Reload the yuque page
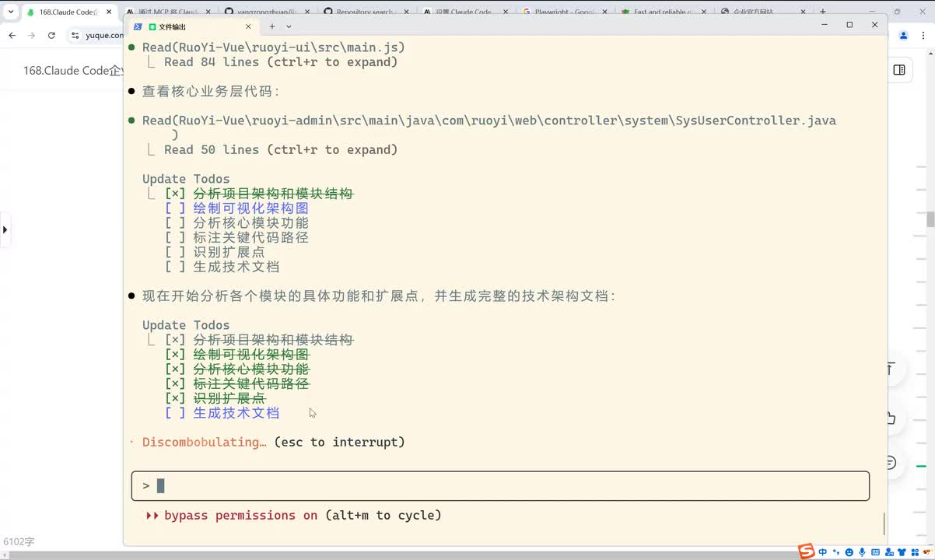This screenshot has height=560, width=935. (51, 35)
